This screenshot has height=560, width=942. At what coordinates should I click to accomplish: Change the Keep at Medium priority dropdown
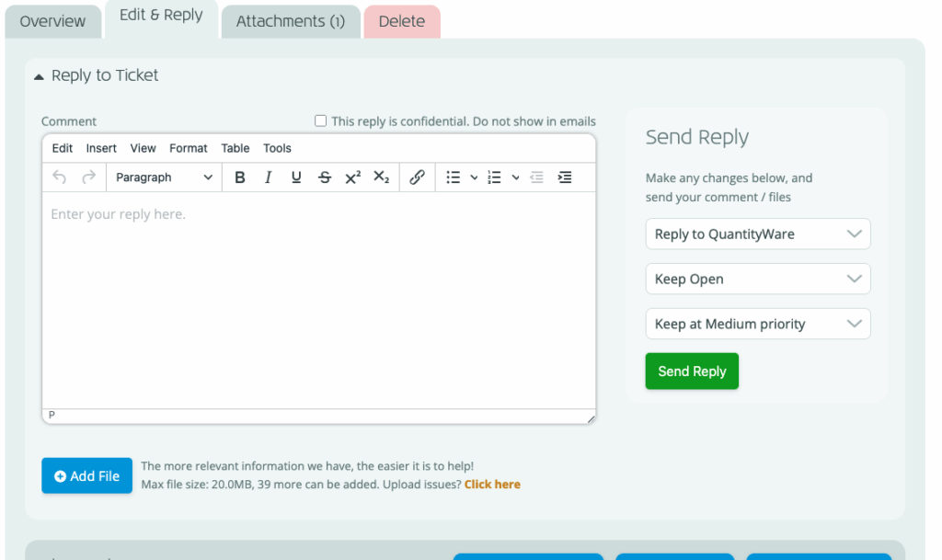758,325
